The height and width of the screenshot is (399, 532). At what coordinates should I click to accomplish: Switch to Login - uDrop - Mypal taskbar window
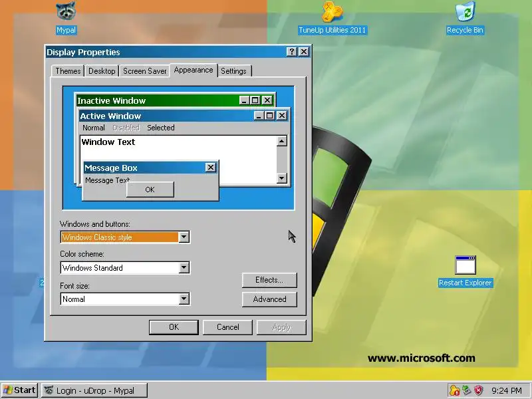click(x=94, y=390)
